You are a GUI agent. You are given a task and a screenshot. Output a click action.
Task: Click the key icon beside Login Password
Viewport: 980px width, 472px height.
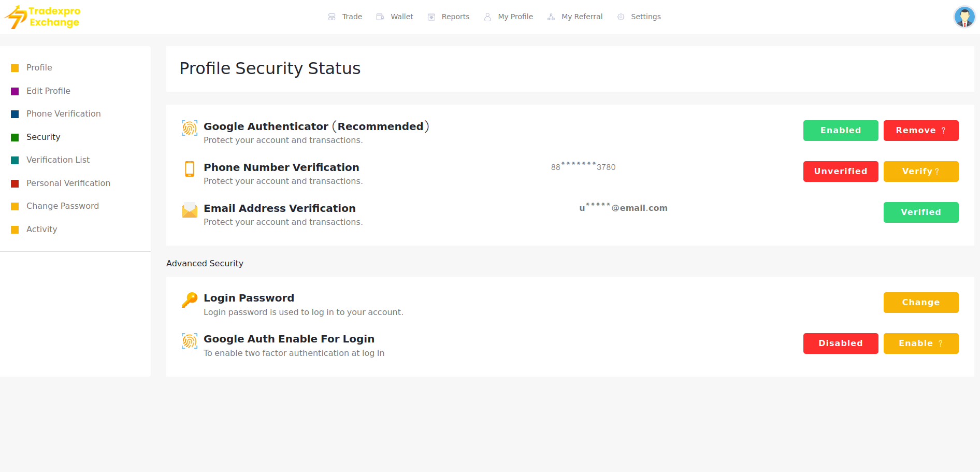pyautogui.click(x=190, y=299)
